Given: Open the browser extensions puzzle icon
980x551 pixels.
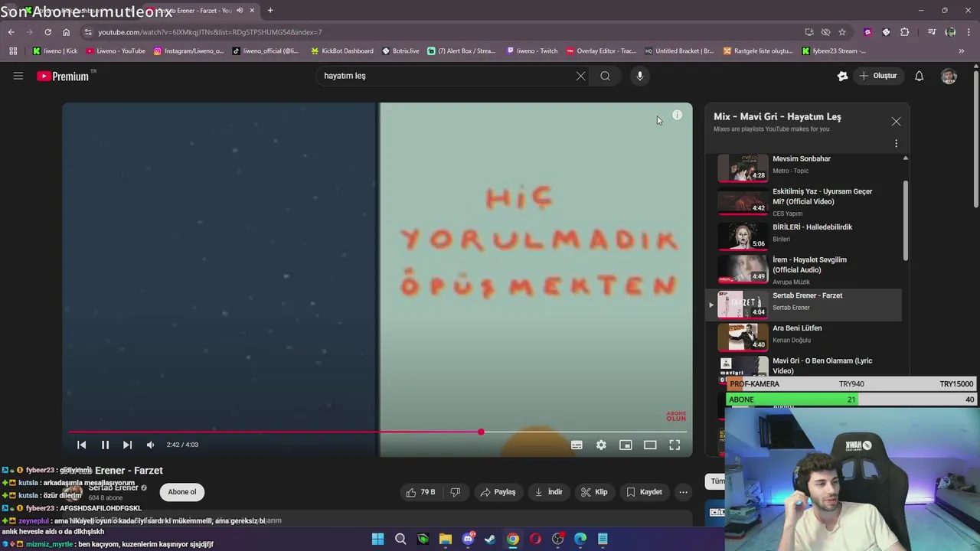Looking at the screenshot, I should click(905, 32).
